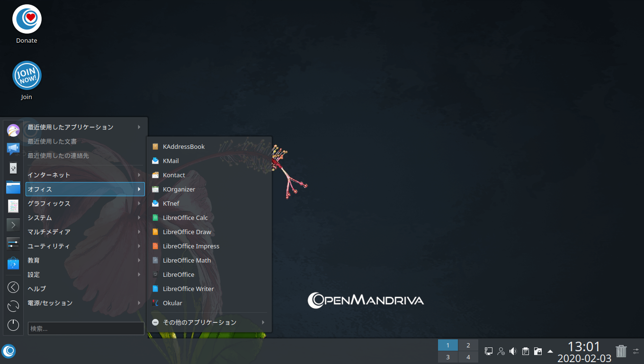
Task: Open the Donate desktop icon
Action: click(27, 24)
